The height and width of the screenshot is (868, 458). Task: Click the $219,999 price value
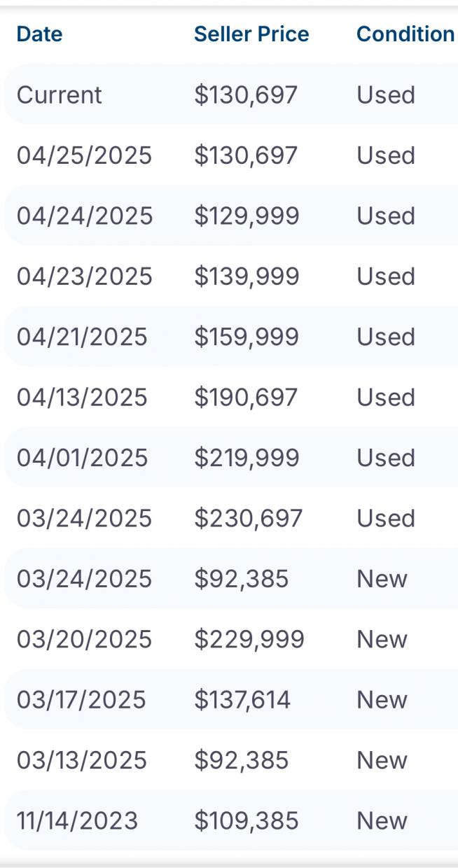click(247, 458)
